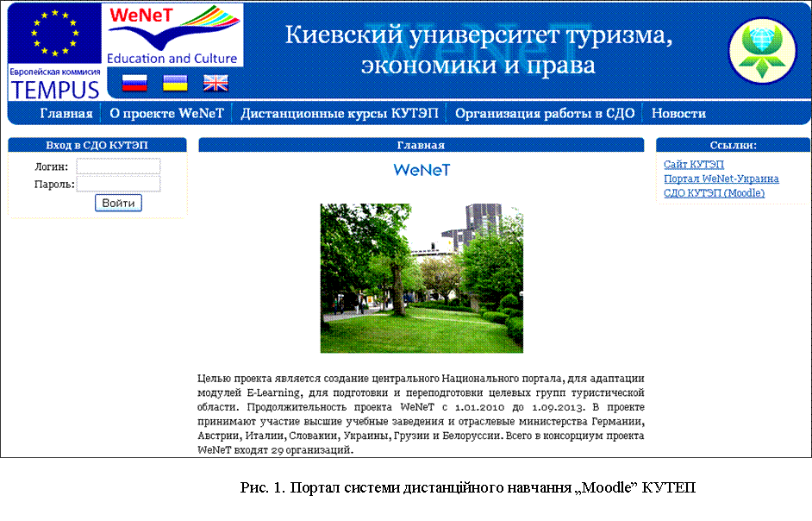Open the Главная menu item
The image size is (812, 521).
(x=66, y=114)
